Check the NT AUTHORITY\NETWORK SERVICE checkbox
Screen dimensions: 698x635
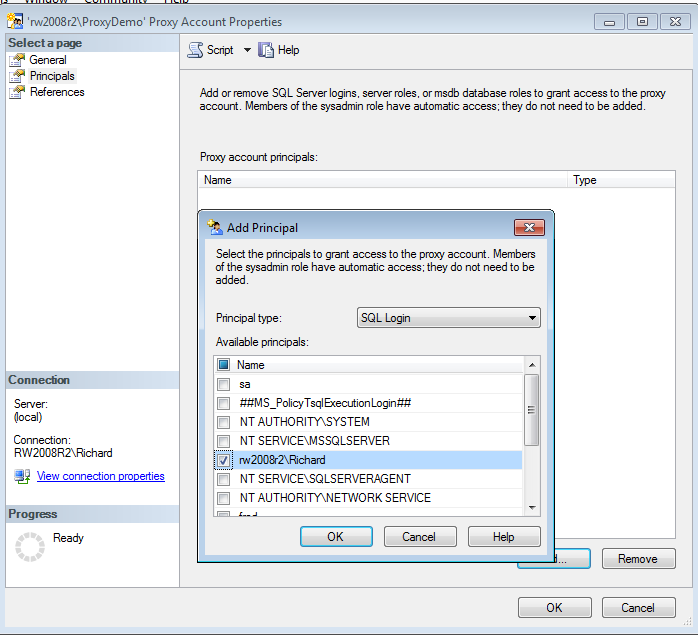coord(223,498)
